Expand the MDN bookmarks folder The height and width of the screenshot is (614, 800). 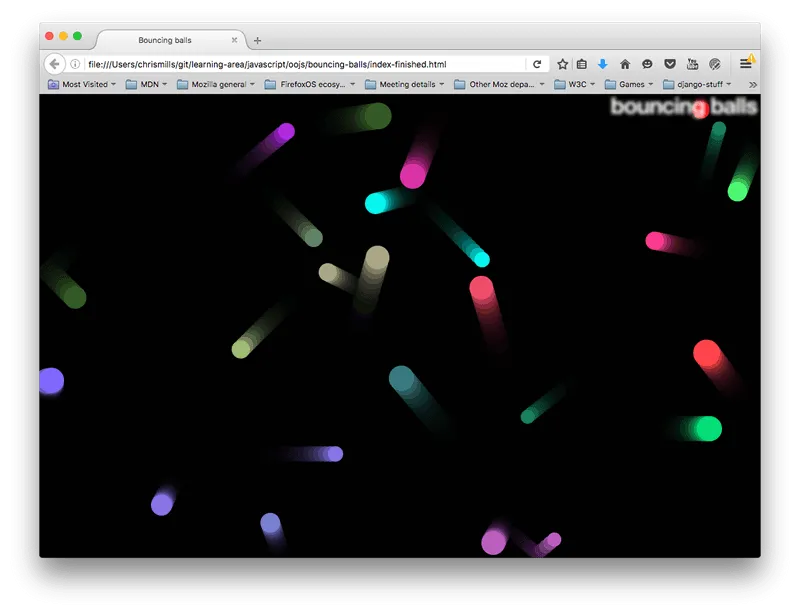[x=146, y=84]
